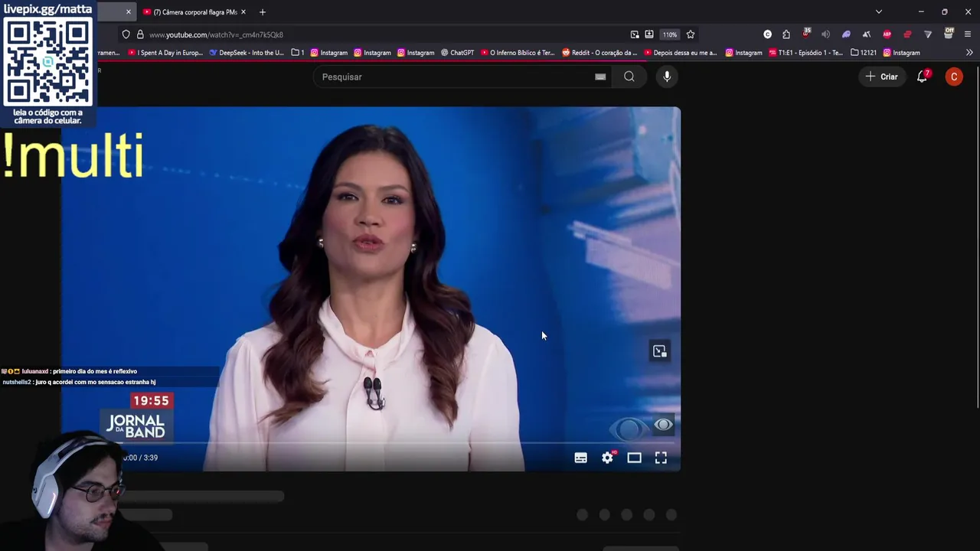Click the YouTube voice search microphone

[667, 77]
